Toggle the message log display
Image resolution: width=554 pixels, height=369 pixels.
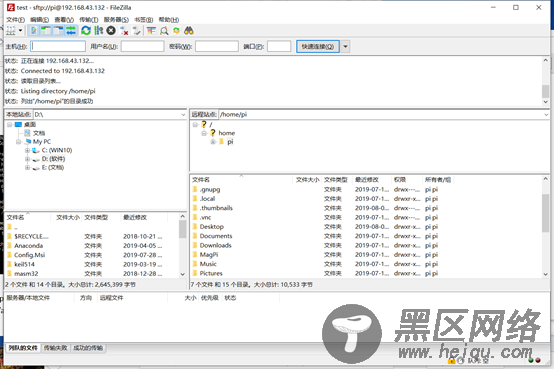[34, 31]
